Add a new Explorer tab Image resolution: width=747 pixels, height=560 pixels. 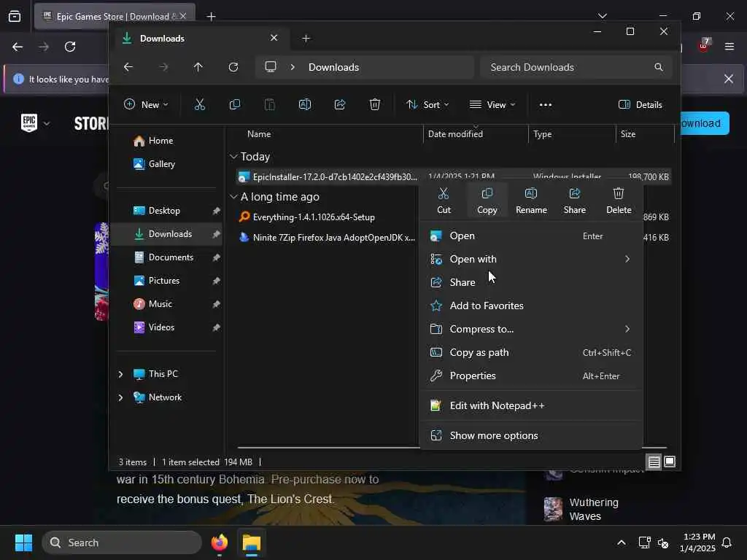306,39
